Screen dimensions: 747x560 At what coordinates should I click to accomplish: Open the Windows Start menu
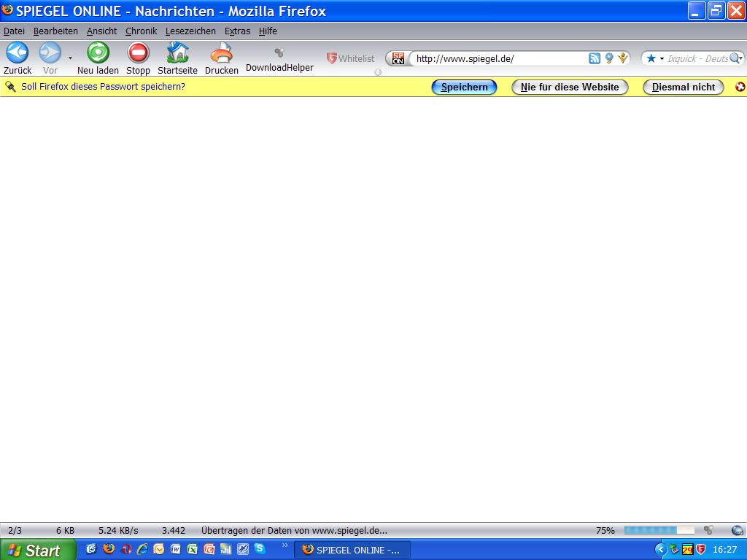click(x=38, y=550)
